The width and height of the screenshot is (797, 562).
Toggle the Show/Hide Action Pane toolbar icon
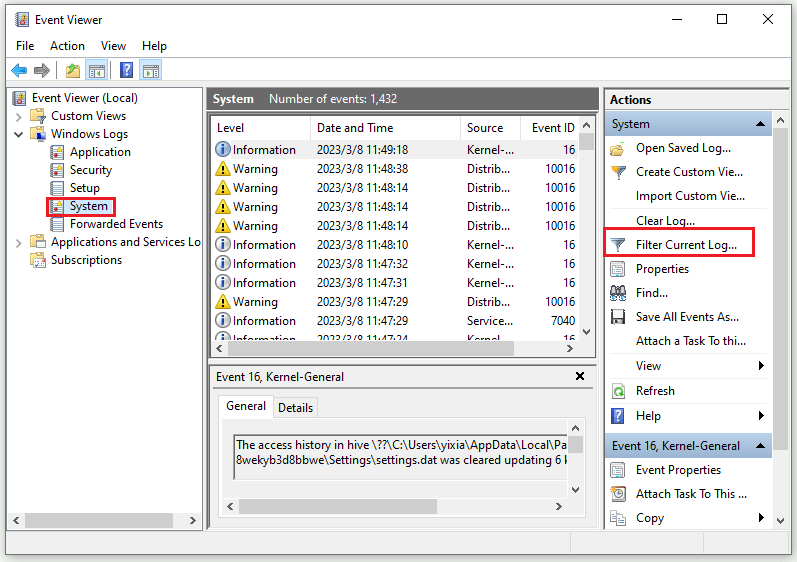click(x=151, y=70)
